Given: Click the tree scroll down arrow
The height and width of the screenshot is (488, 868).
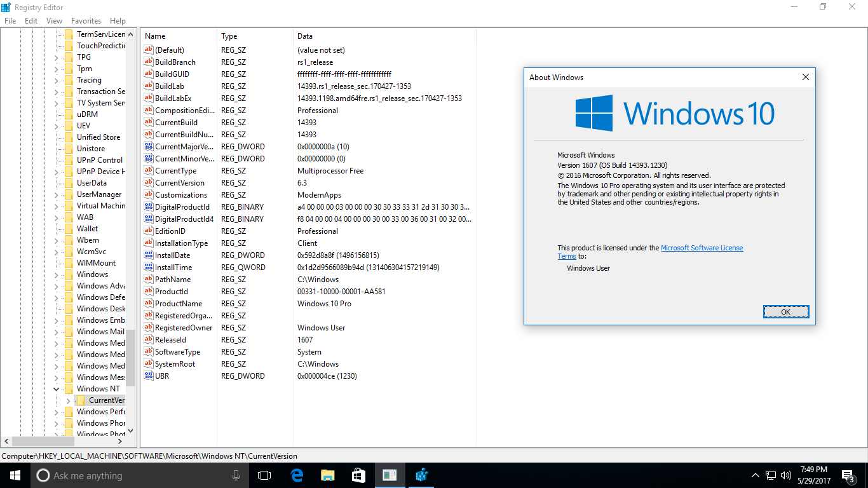Looking at the screenshot, I should click(131, 431).
